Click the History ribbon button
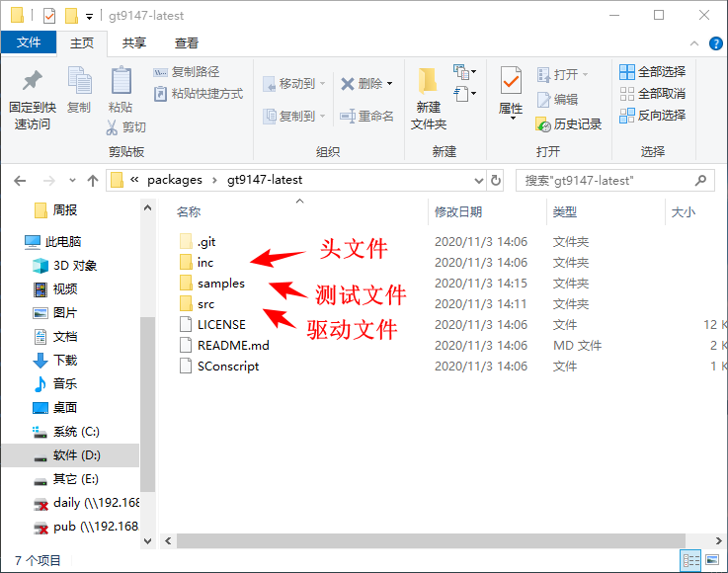 (x=568, y=124)
